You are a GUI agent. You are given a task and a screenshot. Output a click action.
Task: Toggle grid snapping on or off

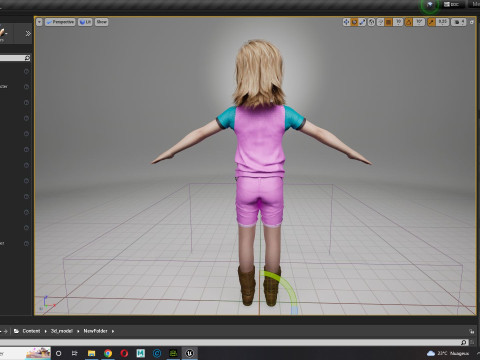pos(389,22)
